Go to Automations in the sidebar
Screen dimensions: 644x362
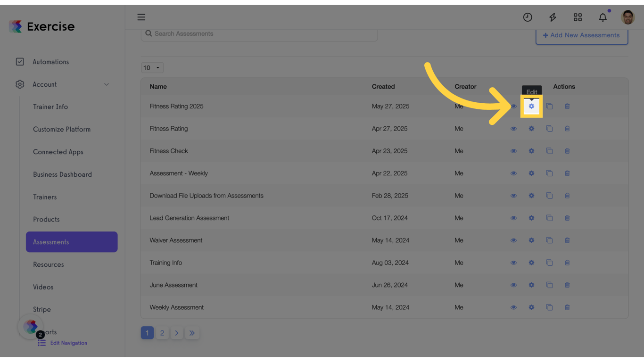50,62
